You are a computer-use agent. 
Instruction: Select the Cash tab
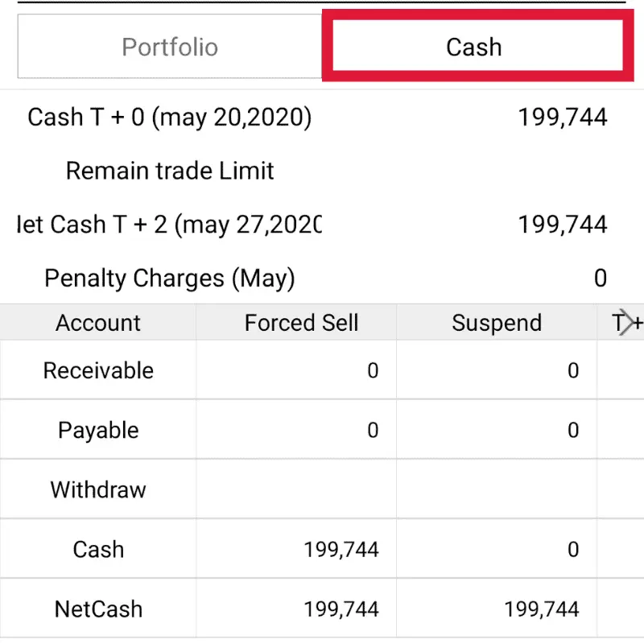tap(474, 47)
